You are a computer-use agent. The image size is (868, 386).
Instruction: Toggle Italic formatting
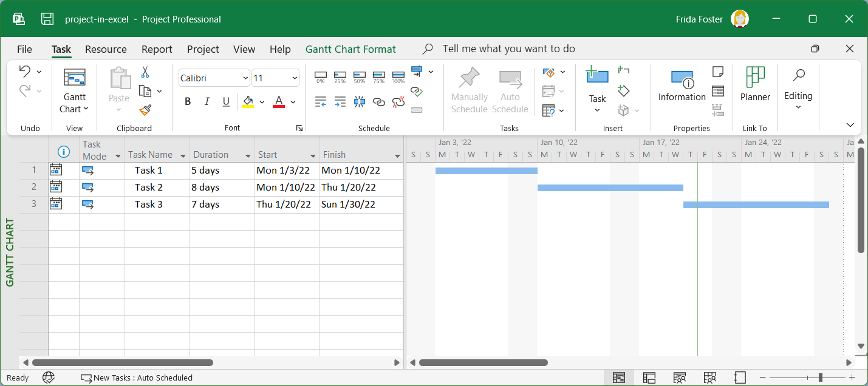pyautogui.click(x=207, y=101)
